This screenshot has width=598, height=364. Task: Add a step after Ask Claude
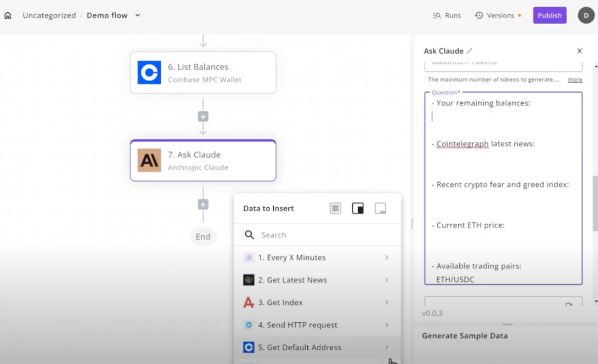click(203, 204)
